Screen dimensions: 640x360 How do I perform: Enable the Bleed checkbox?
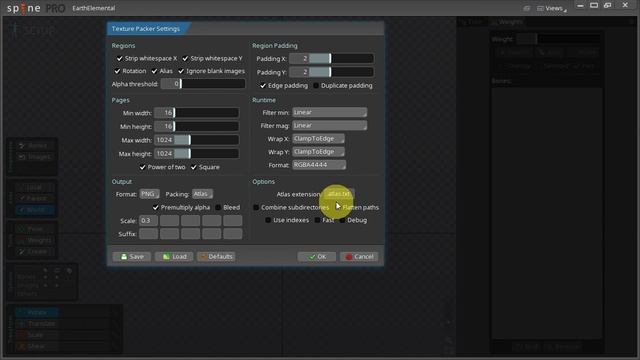tap(218, 207)
